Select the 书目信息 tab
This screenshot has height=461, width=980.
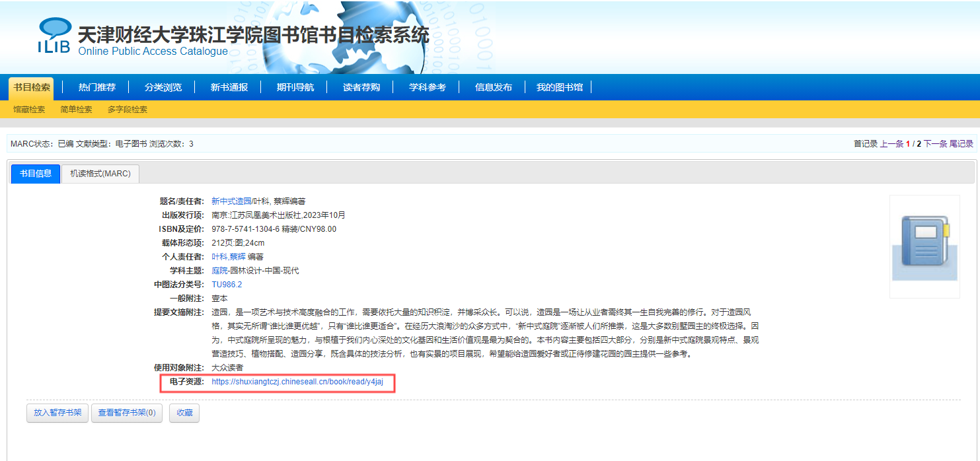(x=36, y=174)
